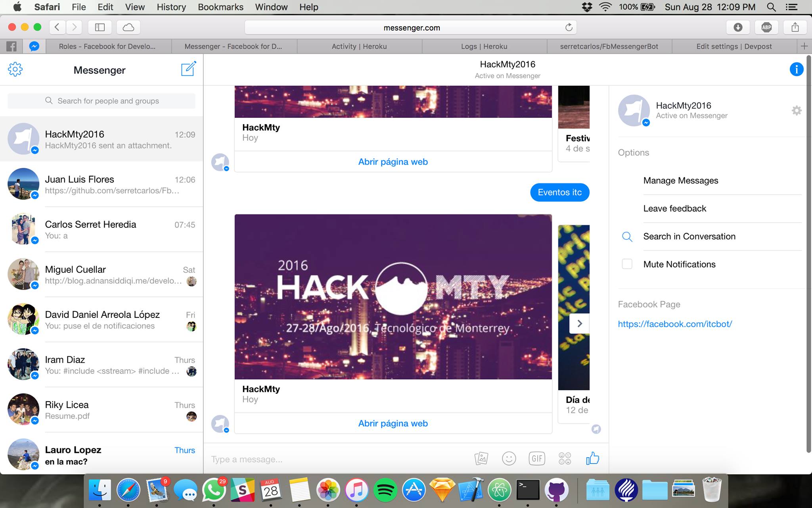Click bottom Abrir página web button

pos(393,423)
